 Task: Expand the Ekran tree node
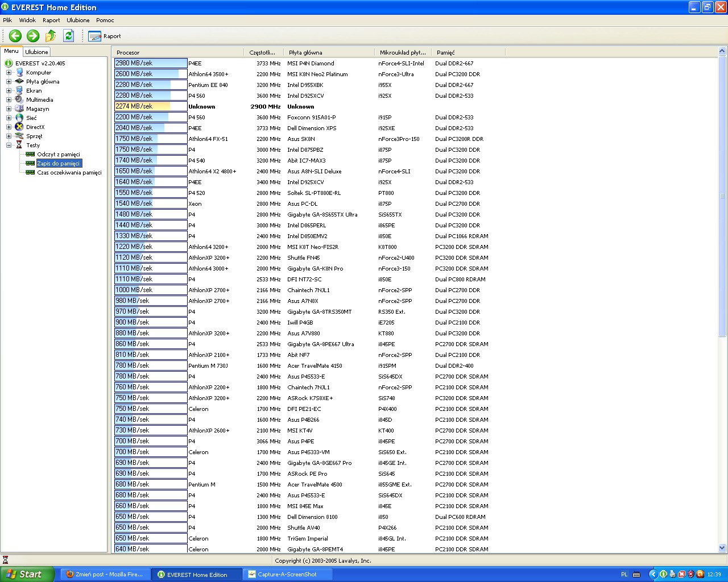[9, 90]
